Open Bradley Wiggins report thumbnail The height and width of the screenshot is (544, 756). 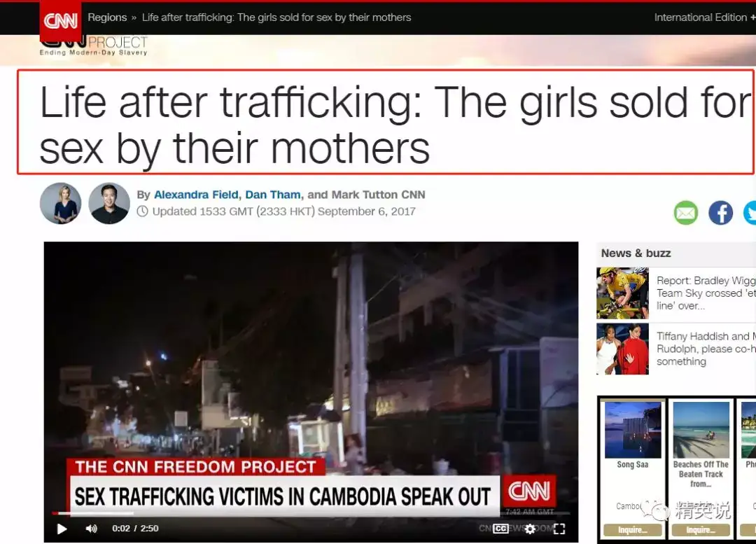[x=622, y=293]
